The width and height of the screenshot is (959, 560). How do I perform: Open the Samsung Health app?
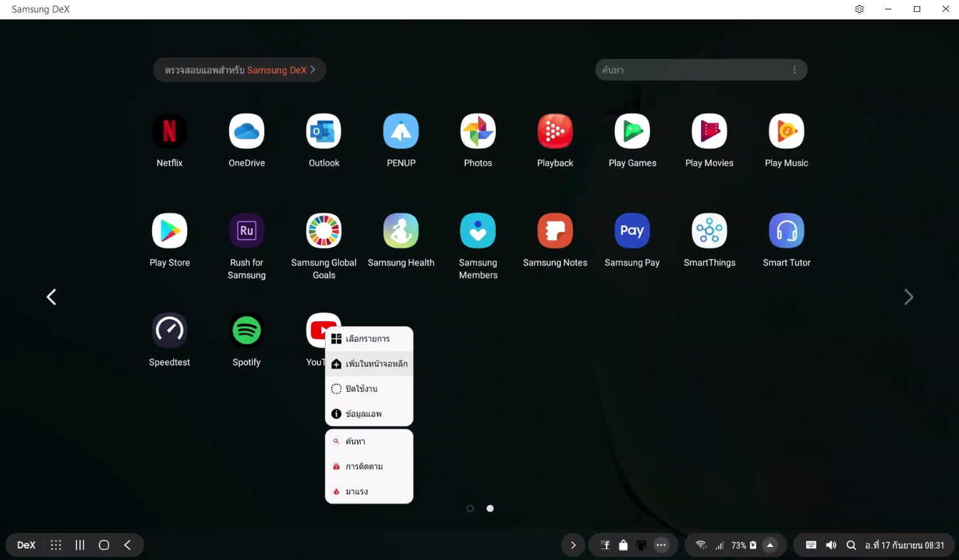click(401, 231)
